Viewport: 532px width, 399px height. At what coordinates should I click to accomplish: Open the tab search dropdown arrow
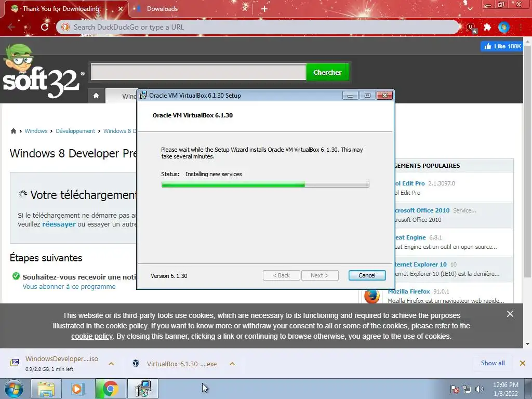470,9
